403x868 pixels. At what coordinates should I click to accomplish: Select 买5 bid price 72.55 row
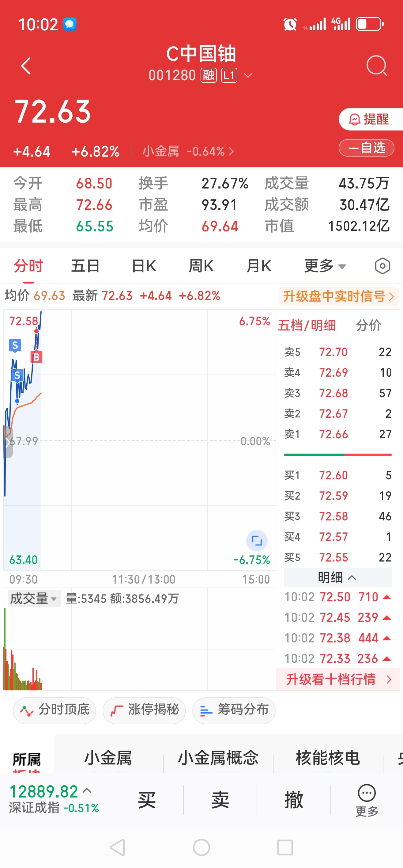coord(338,557)
